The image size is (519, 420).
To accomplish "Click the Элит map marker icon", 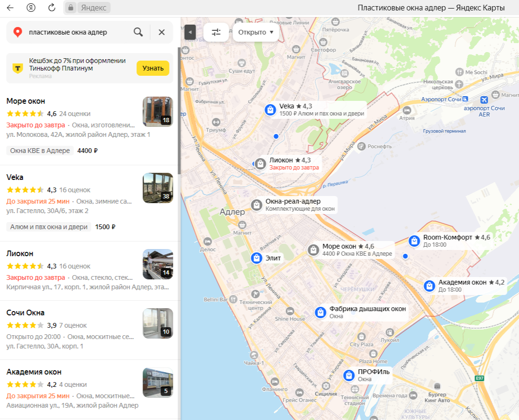I will 257,258.
